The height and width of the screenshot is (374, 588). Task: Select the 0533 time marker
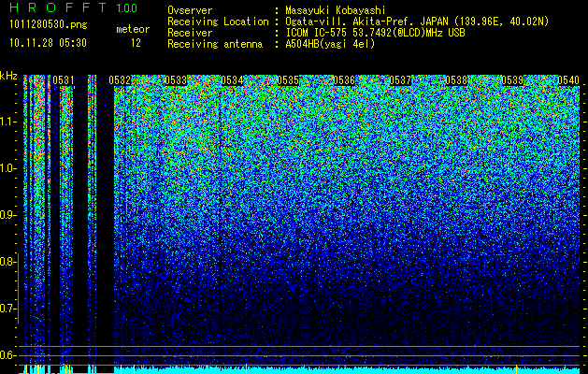tap(176, 80)
